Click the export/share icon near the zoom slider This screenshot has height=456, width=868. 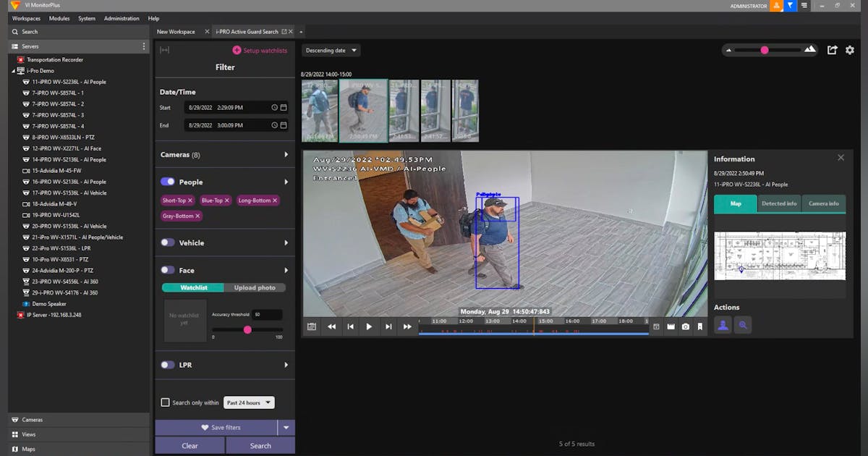(832, 50)
